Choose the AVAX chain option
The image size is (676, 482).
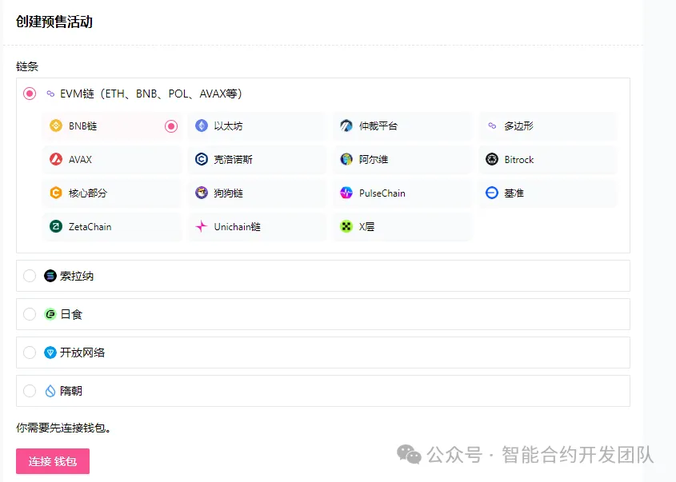point(112,160)
